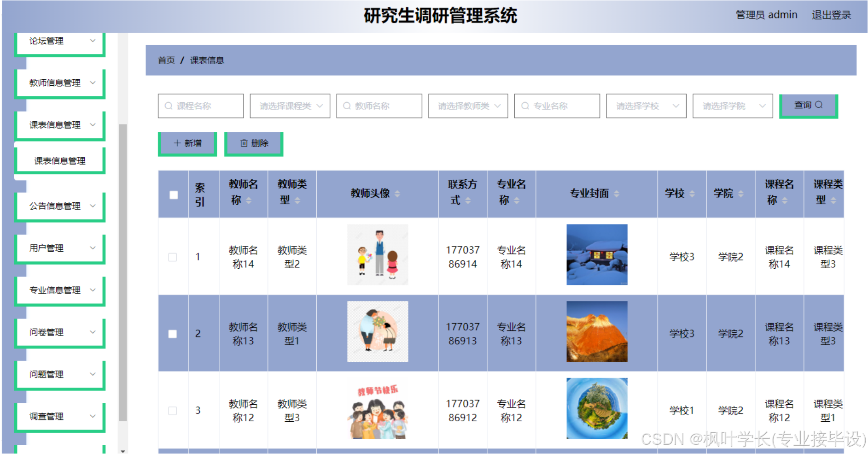This screenshot has height=454, width=868.
Task: Click the 课表信息 breadcrumb text
Action: 207,60
